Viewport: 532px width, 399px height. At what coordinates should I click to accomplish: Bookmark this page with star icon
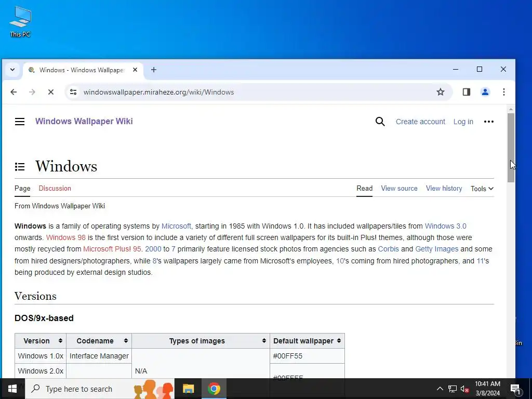[441, 92]
